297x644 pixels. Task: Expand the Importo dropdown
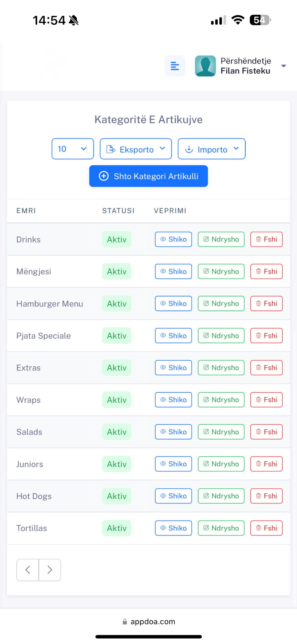(211, 149)
